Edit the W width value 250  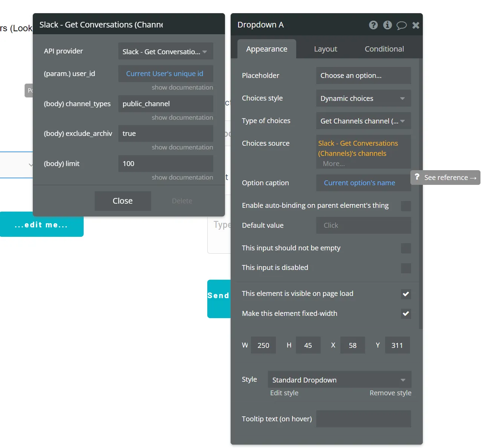click(263, 345)
